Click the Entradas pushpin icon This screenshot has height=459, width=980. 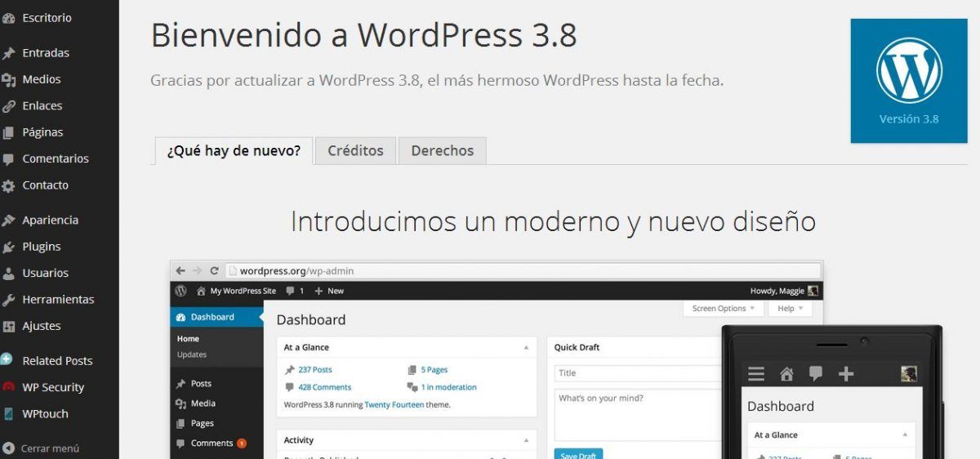point(8,53)
